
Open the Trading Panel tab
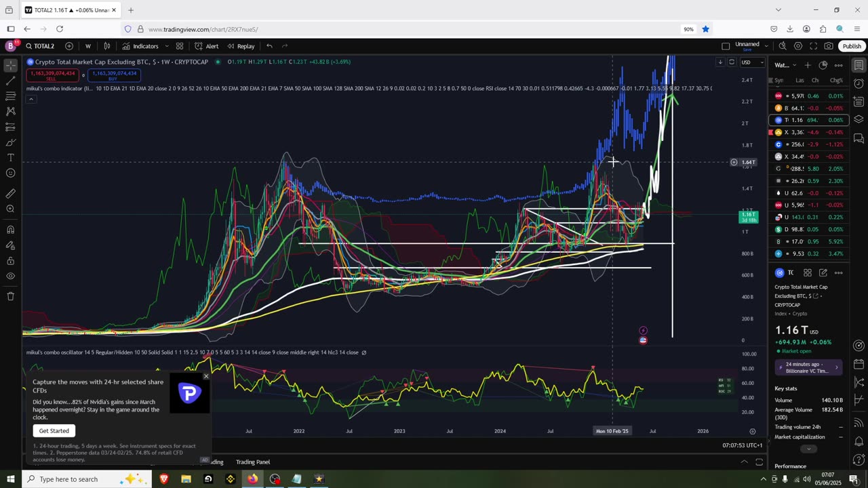pyautogui.click(x=253, y=462)
